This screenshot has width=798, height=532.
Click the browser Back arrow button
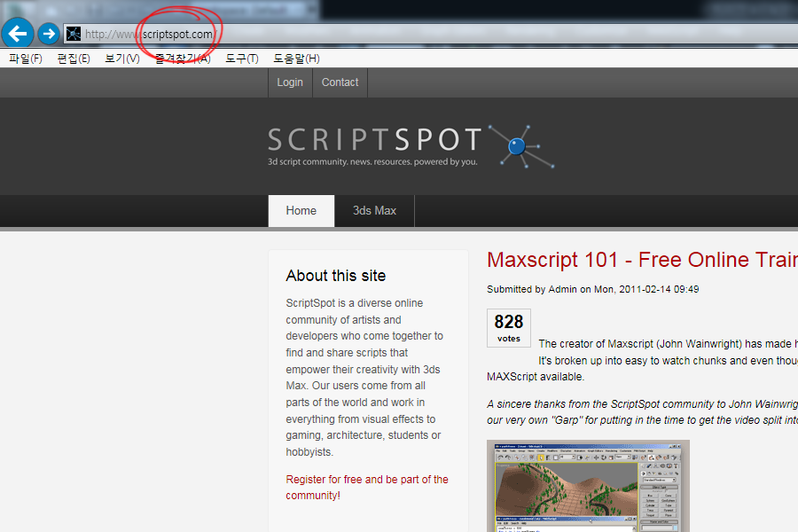(x=18, y=34)
